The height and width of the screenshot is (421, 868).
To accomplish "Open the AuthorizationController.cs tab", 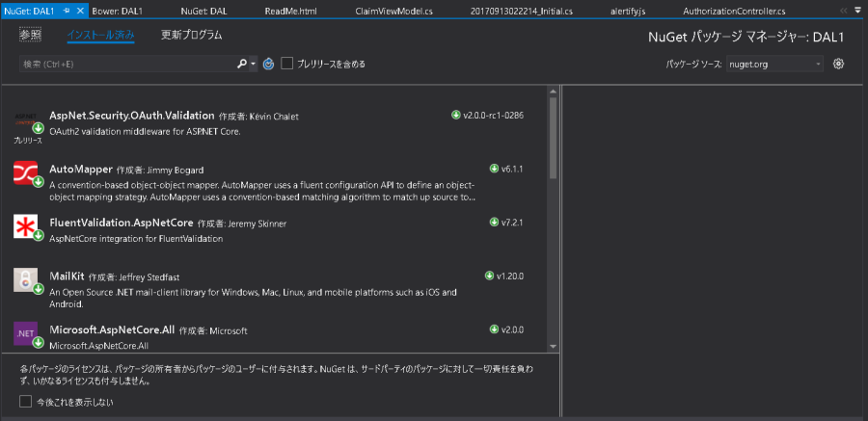I will point(734,11).
